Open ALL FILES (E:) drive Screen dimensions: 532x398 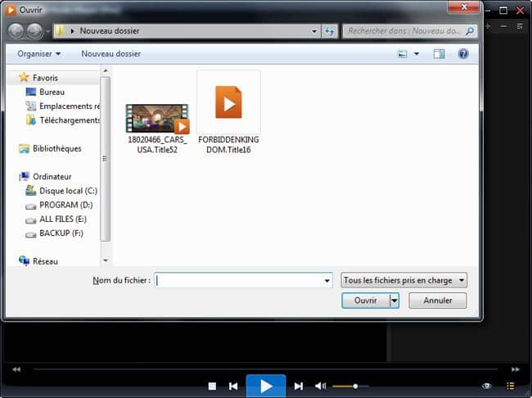point(63,219)
